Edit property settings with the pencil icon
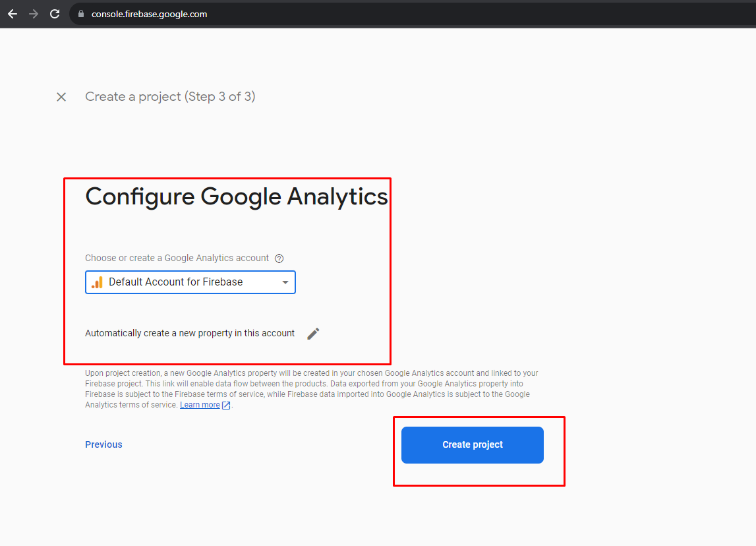Viewport: 756px width, 546px height. tap(313, 334)
